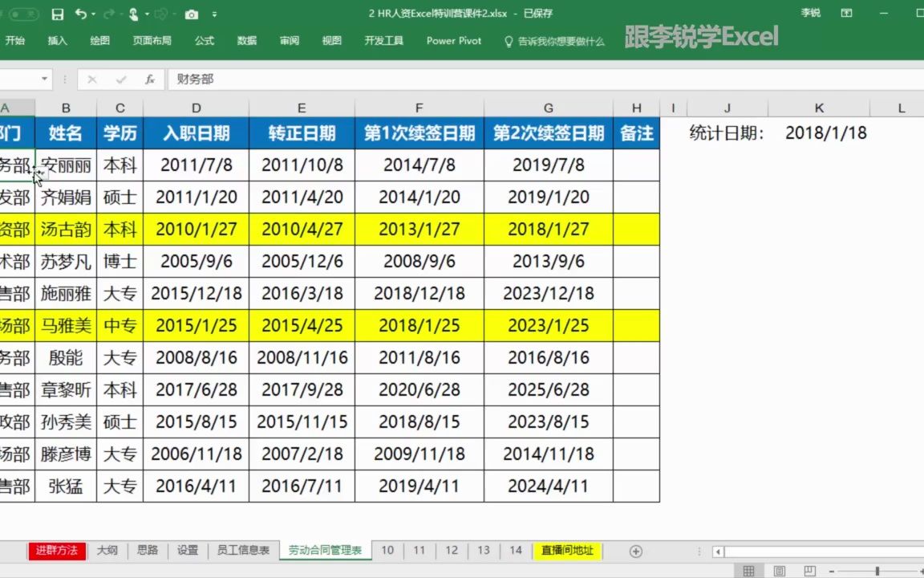This screenshot has width=924, height=578.
Task: Click the New Sheet plus button
Action: 636,551
